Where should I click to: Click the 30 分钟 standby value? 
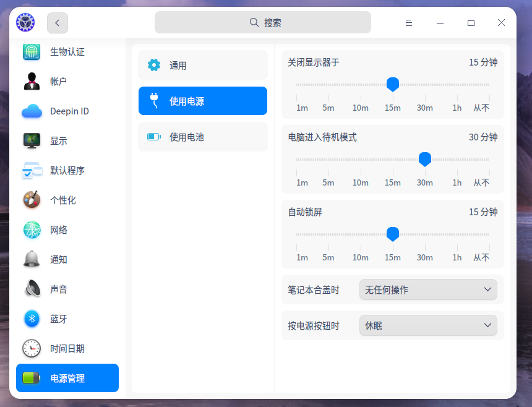pyautogui.click(x=483, y=137)
